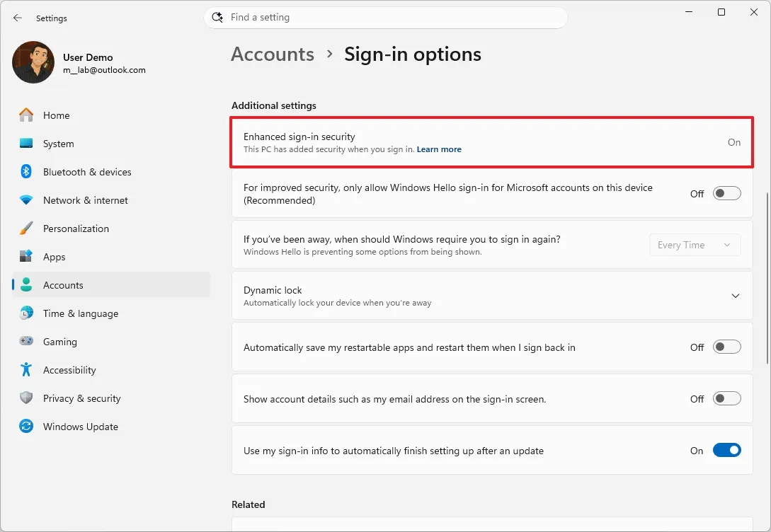Viewport: 771px width, 532px height.
Task: Toggle Windows Hello only sign-in switch
Action: coord(726,194)
